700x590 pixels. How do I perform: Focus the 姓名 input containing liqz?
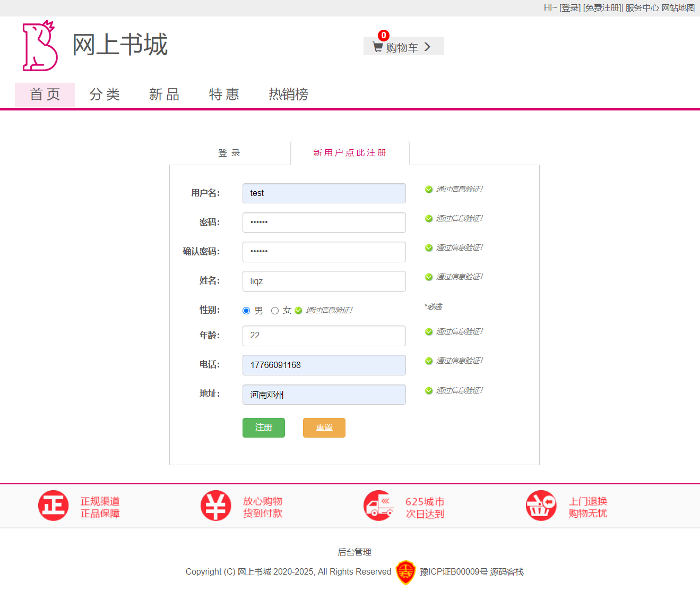point(324,281)
